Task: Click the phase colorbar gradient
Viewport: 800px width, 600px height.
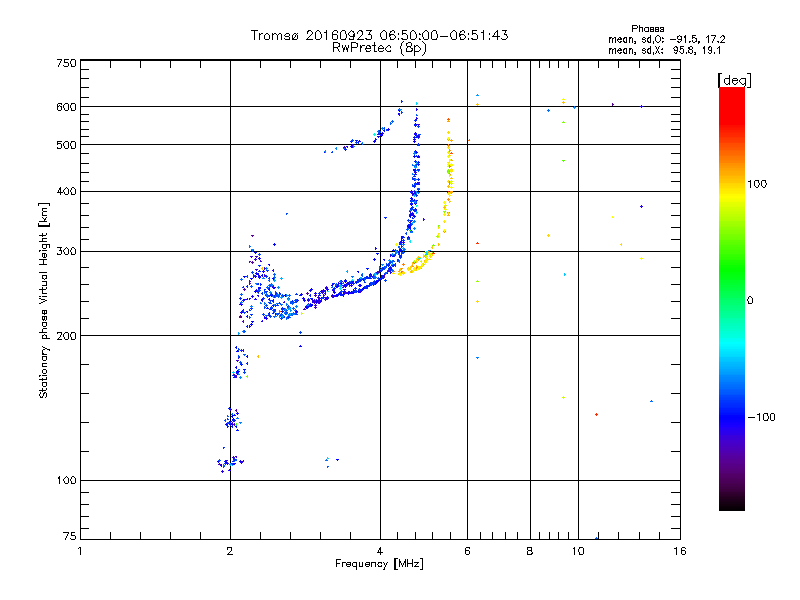Action: coord(732,298)
